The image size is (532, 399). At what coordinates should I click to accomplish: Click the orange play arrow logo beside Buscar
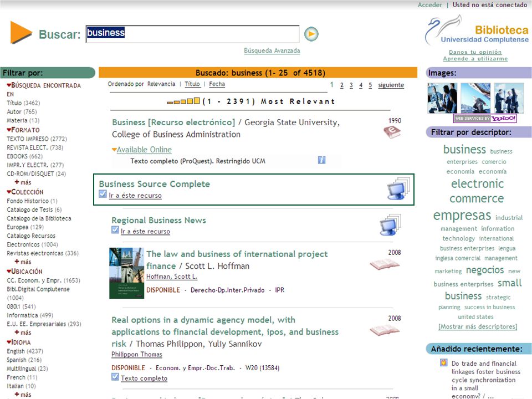tap(21, 33)
